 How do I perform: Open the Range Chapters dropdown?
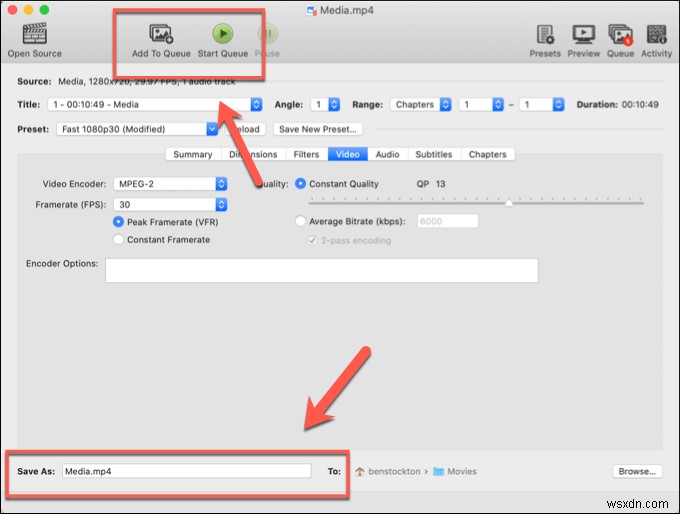[421, 105]
